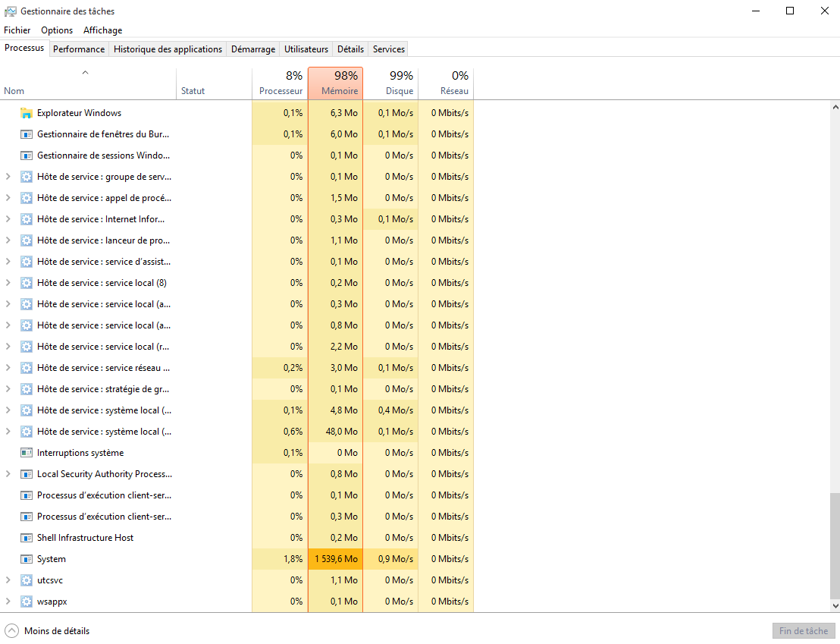Click the Interruptions système process icon
The width and height of the screenshot is (840, 644).
(x=27, y=453)
